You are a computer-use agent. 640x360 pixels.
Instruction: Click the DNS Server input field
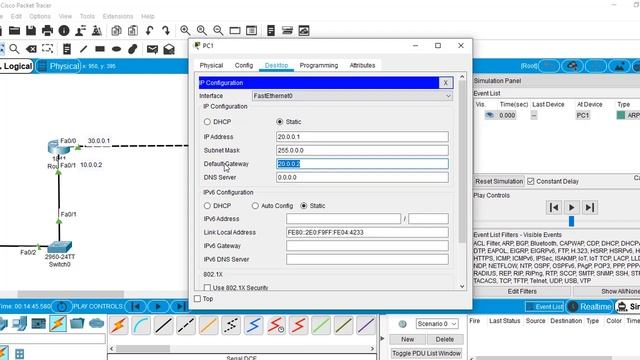click(362, 178)
